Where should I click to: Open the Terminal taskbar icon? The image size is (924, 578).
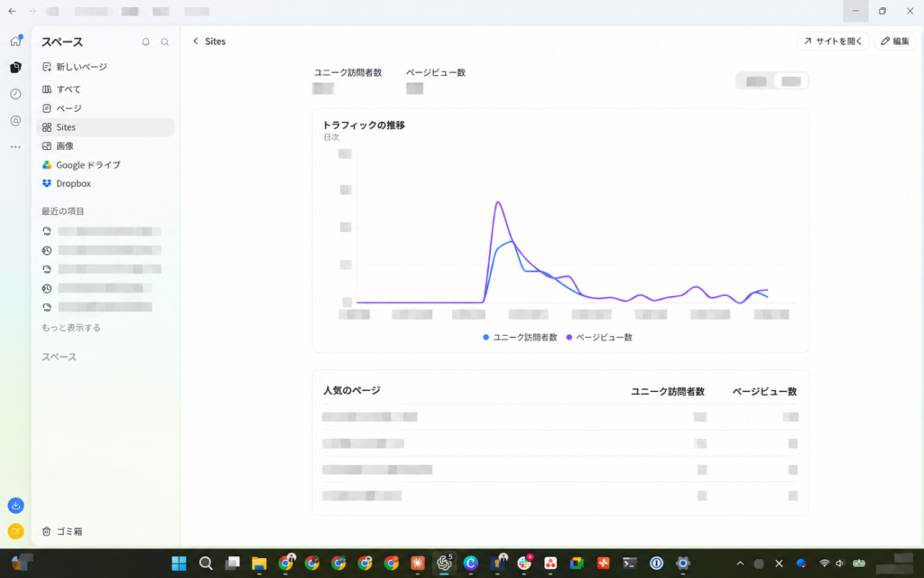tap(630, 564)
